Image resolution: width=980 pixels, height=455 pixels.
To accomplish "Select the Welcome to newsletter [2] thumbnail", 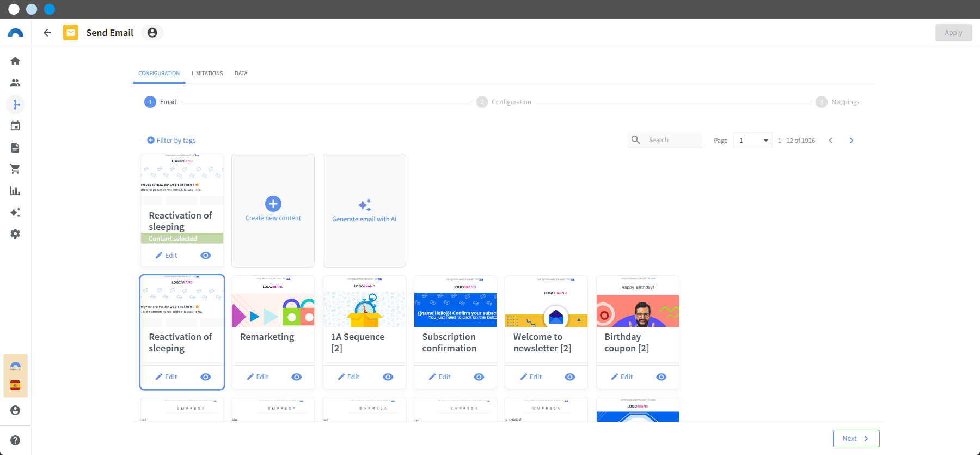I will point(547,301).
